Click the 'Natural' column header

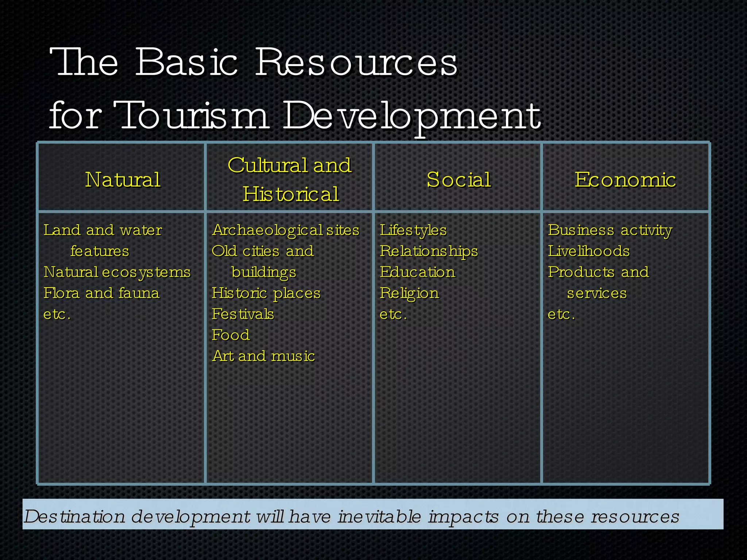pyautogui.click(x=123, y=180)
